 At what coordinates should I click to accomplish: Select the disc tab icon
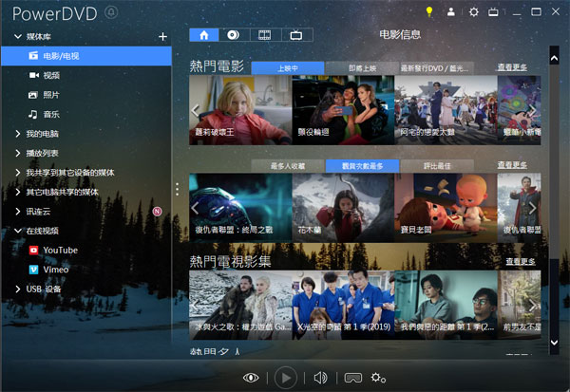234,35
